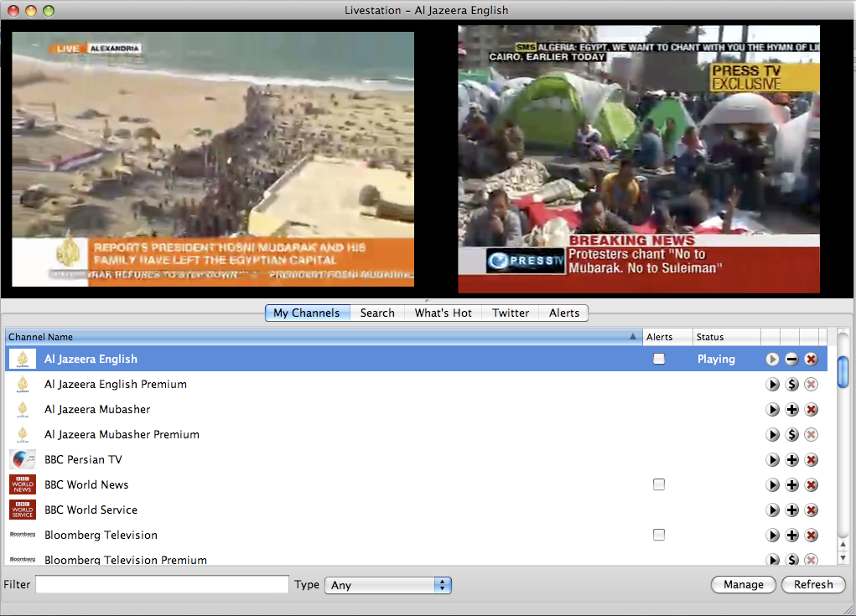This screenshot has height=616, width=856.
Task: Open the Alerts tab
Action: point(564,313)
